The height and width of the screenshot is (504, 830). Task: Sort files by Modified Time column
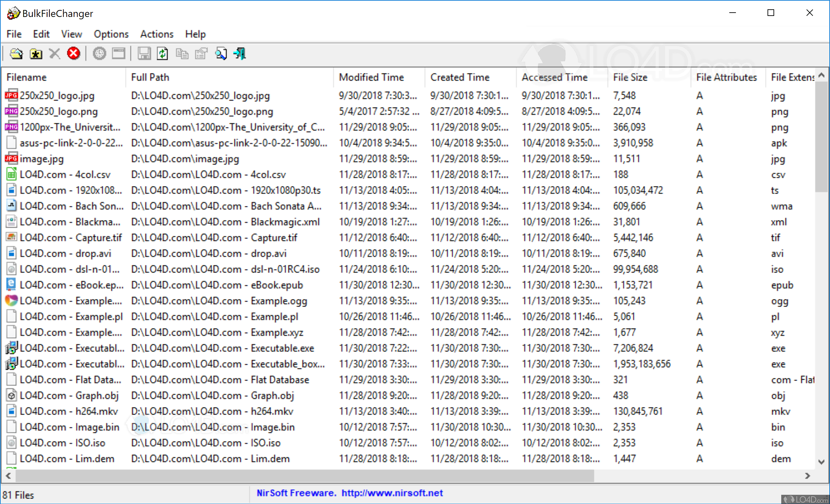tap(371, 77)
